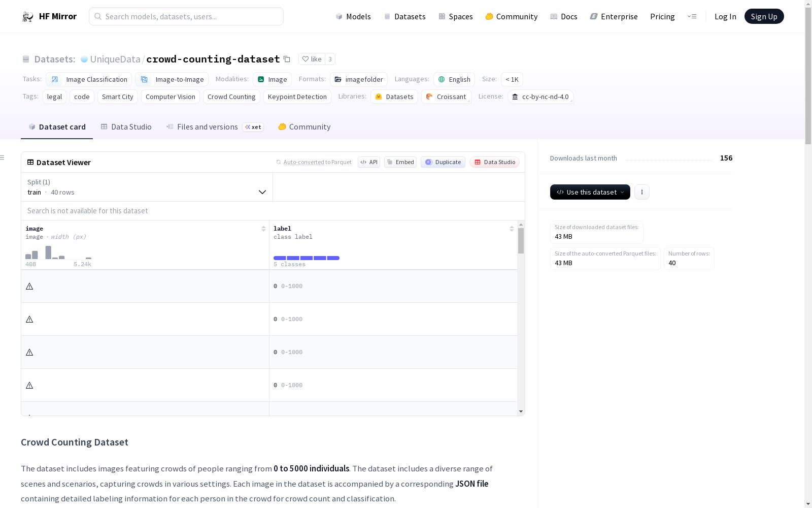Toggle the sidebar table-of-contents icon at left edge
812x508 pixels.
[2, 157]
